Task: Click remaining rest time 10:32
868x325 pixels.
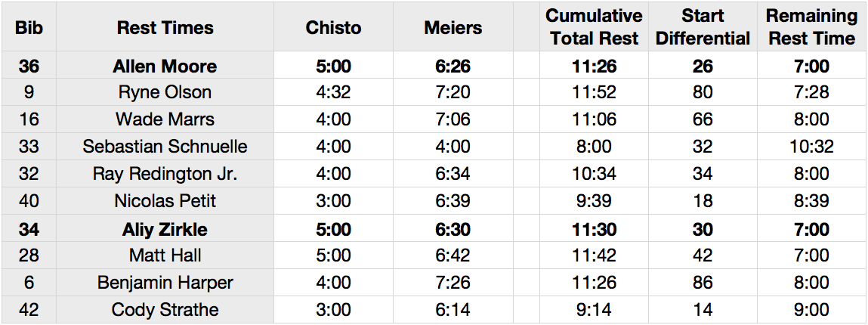Action: tap(811, 147)
